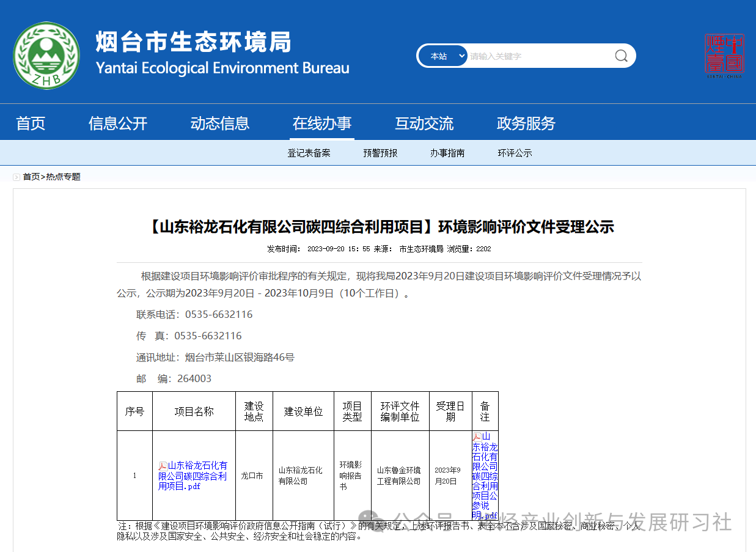Click the 项目名称 column header
Screen dimensions: 756x552
[194, 411]
